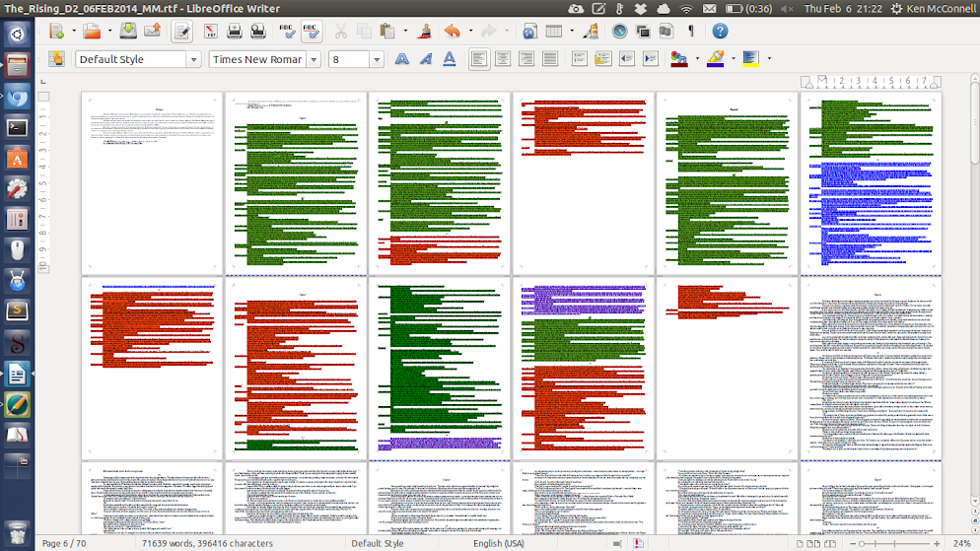Click the 24% zoom level
Screen dimensions: 980x551
click(962, 543)
